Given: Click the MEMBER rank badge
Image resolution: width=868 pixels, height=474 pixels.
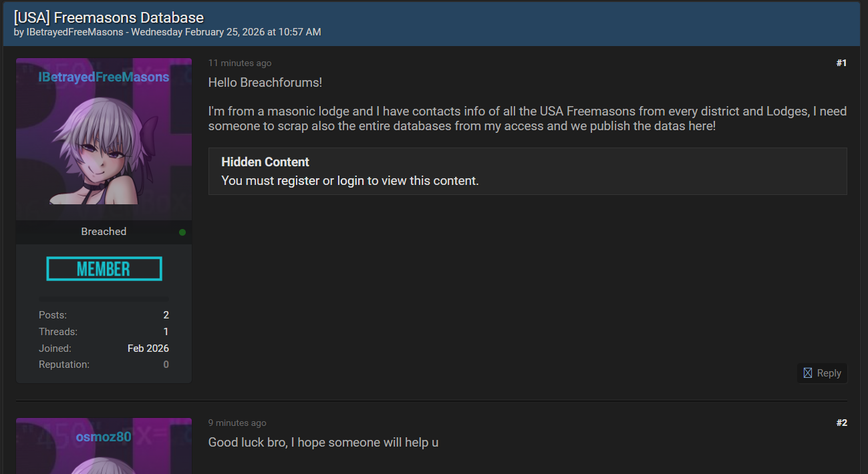Looking at the screenshot, I should tap(104, 269).
